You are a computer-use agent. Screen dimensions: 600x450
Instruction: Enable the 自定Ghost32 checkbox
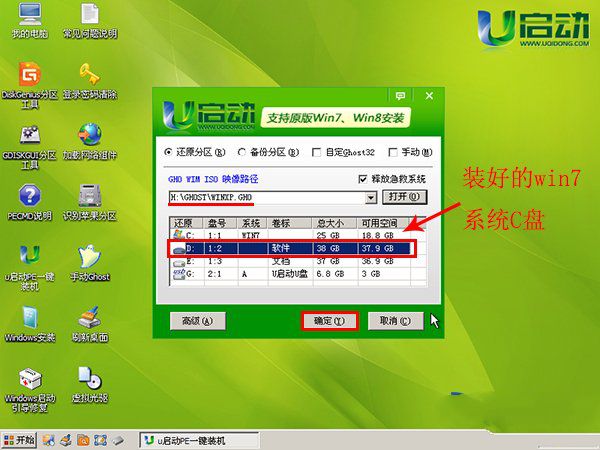317,153
